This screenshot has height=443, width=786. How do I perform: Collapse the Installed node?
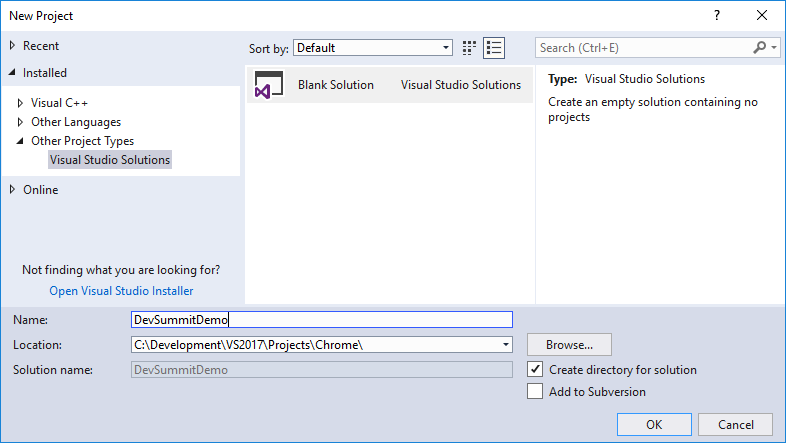point(13,73)
